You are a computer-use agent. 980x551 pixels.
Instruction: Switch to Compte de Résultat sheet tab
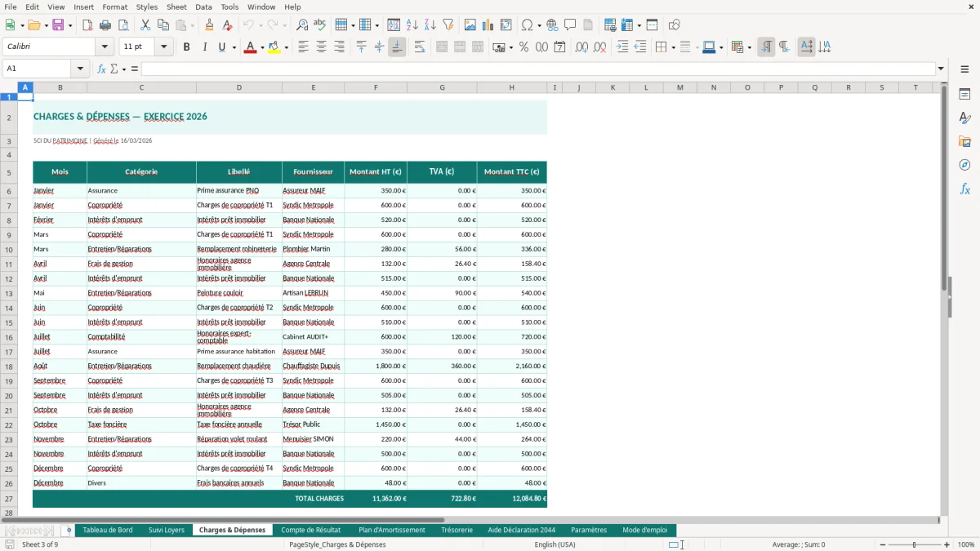(310, 530)
